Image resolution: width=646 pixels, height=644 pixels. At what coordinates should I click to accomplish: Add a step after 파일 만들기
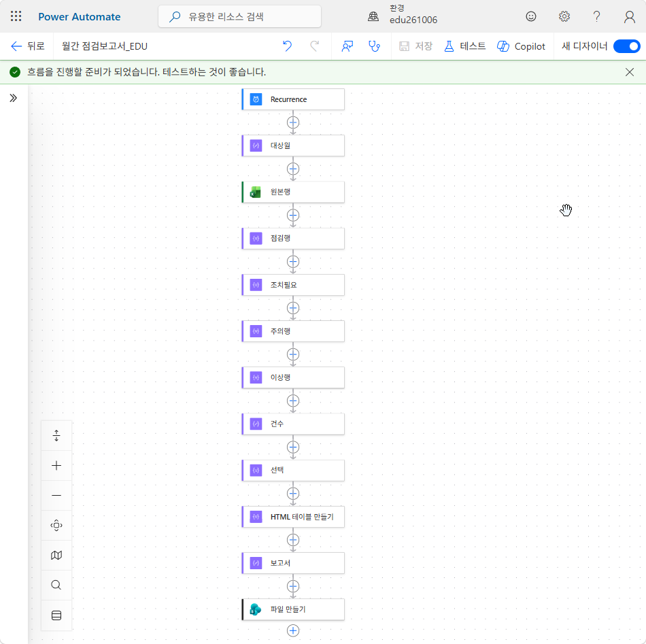(x=293, y=630)
